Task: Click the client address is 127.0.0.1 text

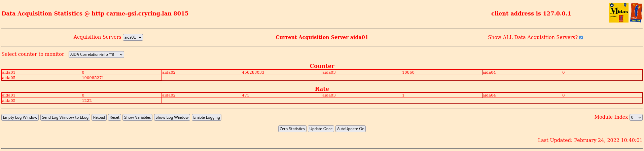Action: [x=531, y=14]
